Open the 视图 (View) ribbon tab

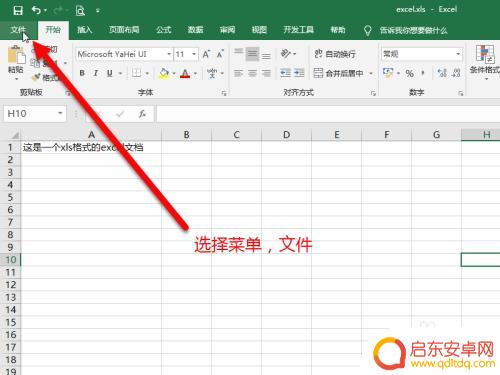tap(259, 30)
